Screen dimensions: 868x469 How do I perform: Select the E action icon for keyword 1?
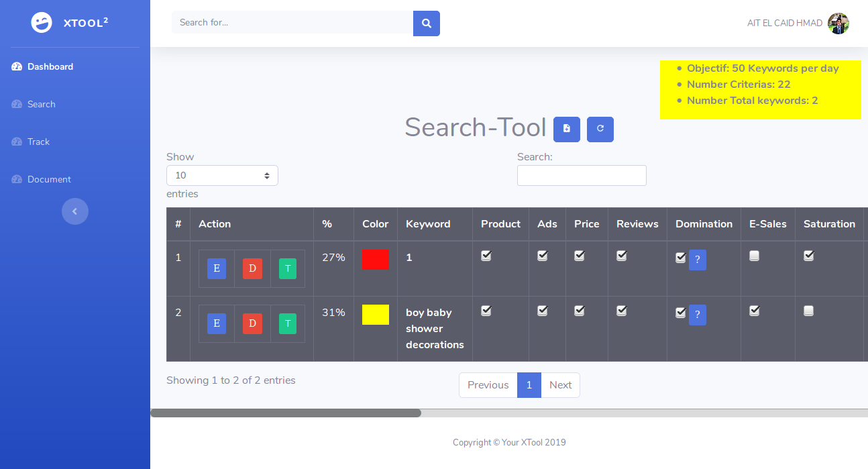216,268
